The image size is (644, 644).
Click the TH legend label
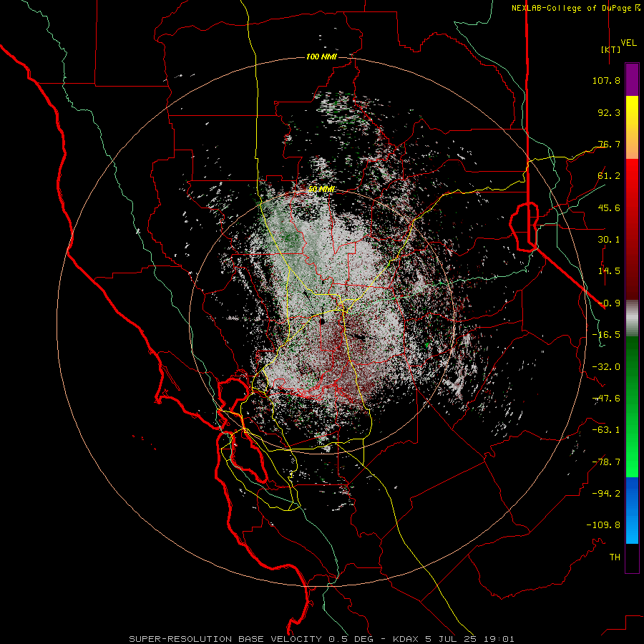(615, 557)
